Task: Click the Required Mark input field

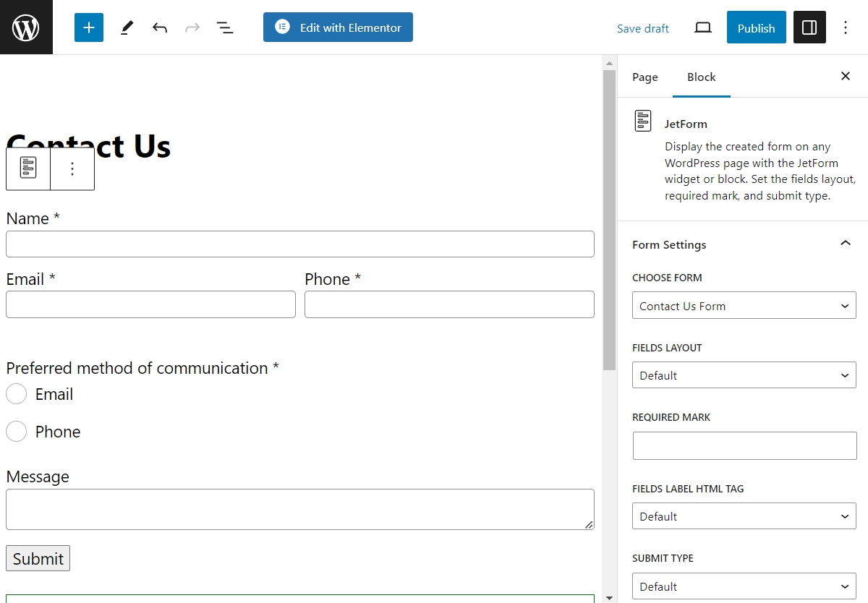Action: [x=744, y=445]
